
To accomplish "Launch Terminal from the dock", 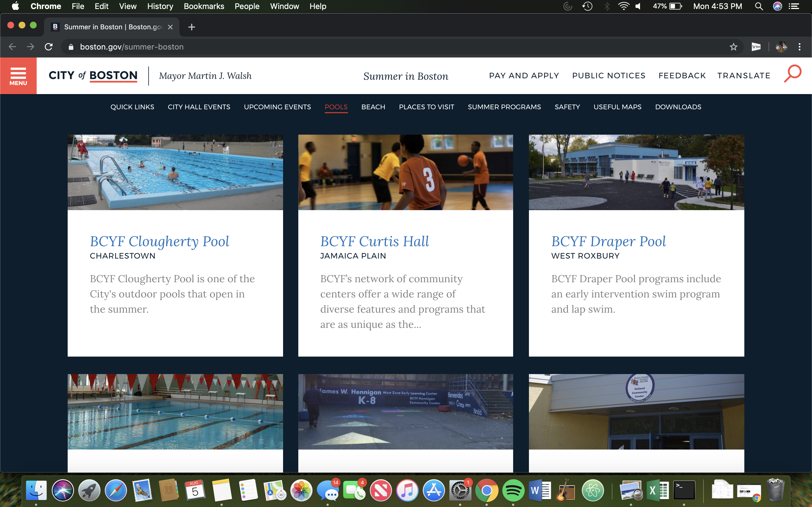I will [684, 491].
